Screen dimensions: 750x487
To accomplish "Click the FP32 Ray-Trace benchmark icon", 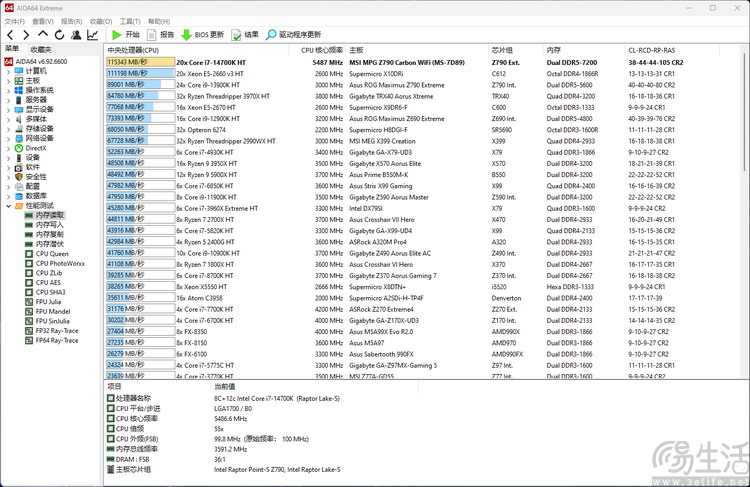I will pyautogui.click(x=29, y=331).
